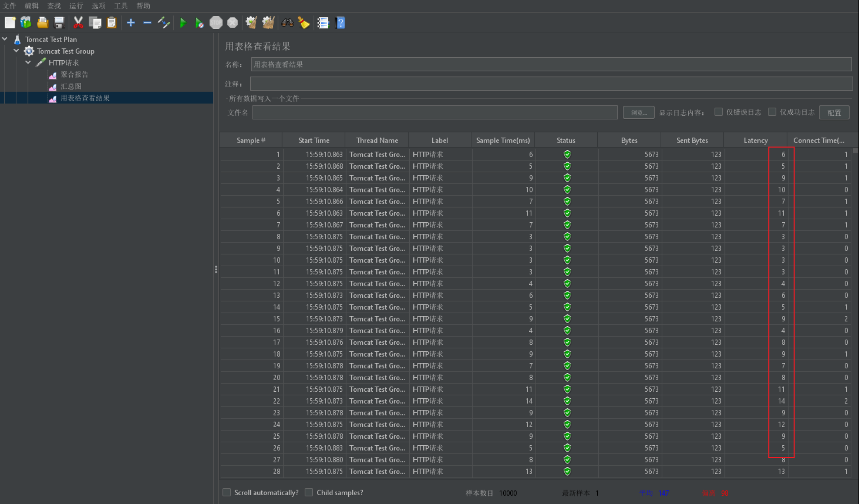Viewport: 859px width, 504px height.
Task: Click the Cut scissors icon
Action: click(x=78, y=23)
